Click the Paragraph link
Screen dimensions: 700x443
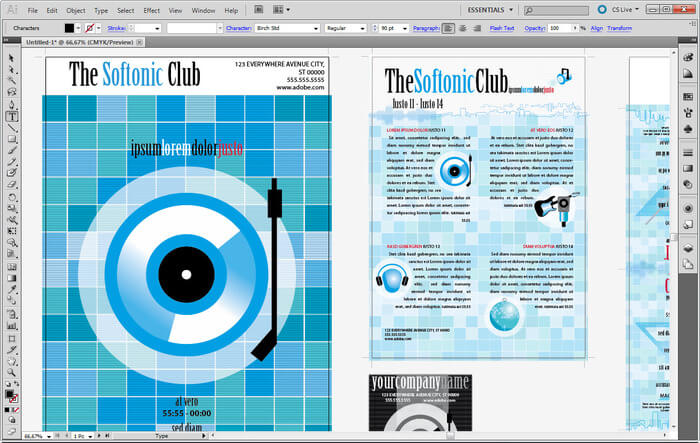[x=426, y=28]
